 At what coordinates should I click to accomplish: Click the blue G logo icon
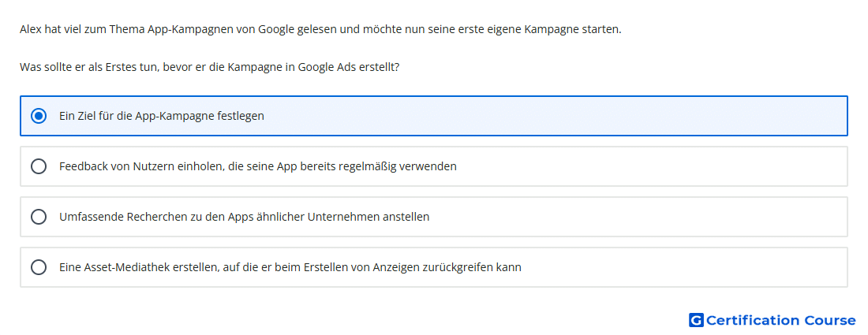click(x=696, y=320)
